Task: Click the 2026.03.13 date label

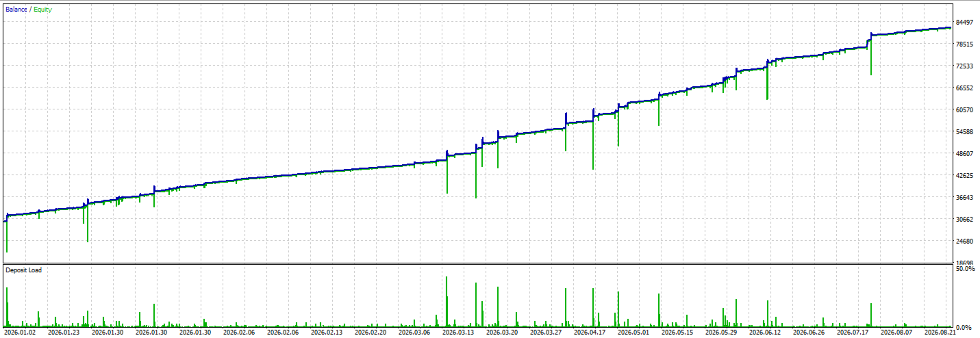Action: [x=458, y=333]
